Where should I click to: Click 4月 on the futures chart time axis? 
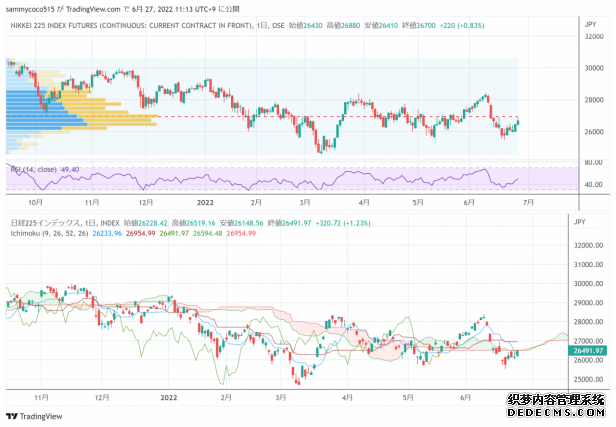point(364,202)
